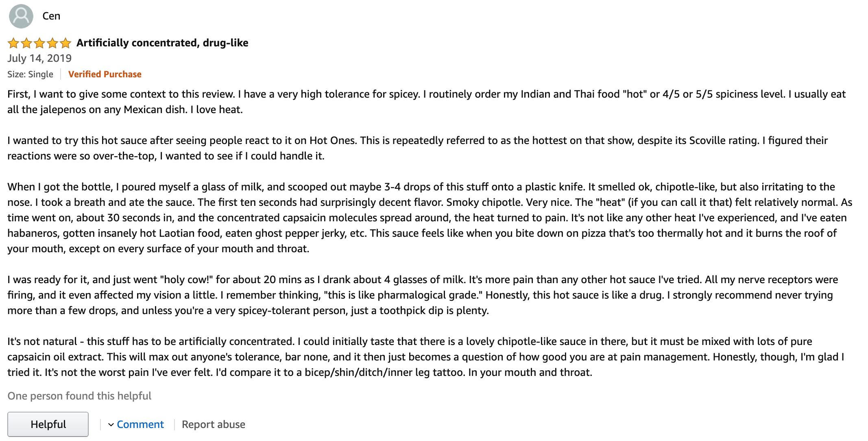Click the first gold rating star
The image size is (868, 441).
(x=13, y=43)
